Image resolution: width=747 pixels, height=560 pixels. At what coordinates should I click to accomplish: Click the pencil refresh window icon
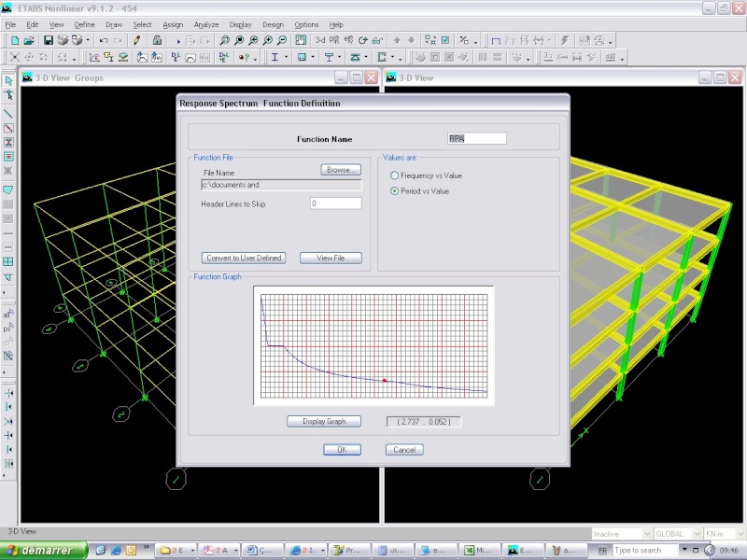[137, 41]
